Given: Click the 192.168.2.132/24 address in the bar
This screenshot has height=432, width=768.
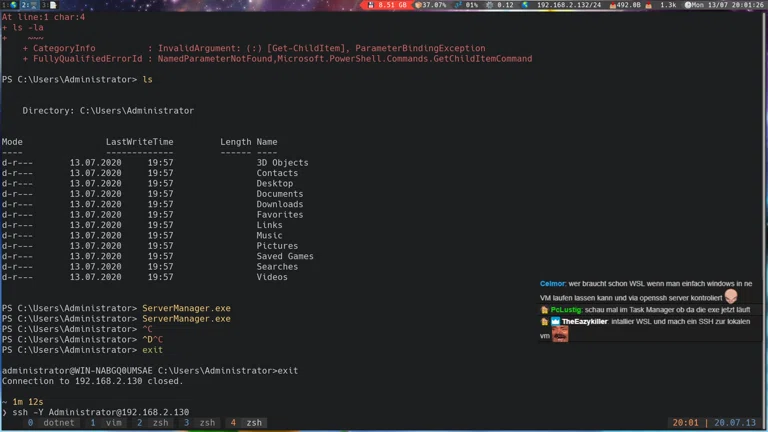Looking at the screenshot, I should [x=569, y=5].
